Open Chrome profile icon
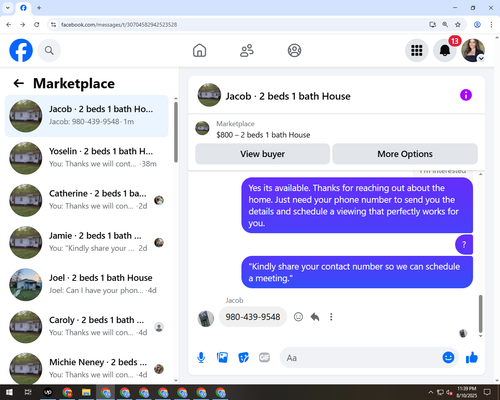 [x=477, y=25]
